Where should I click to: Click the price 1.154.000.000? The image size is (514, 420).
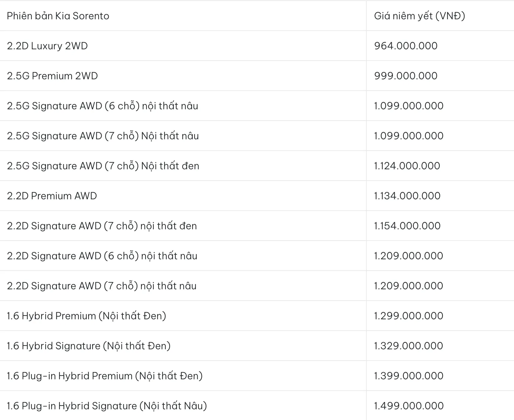[407, 226]
